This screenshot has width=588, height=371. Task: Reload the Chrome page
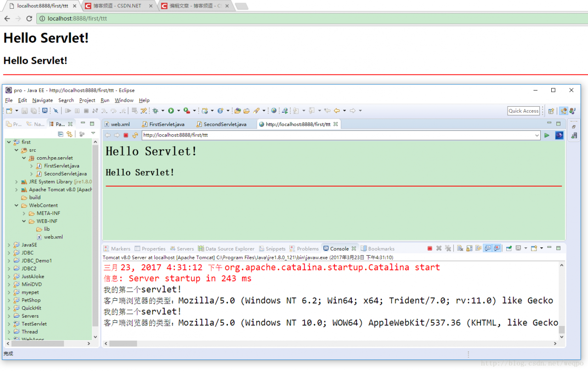tap(29, 18)
